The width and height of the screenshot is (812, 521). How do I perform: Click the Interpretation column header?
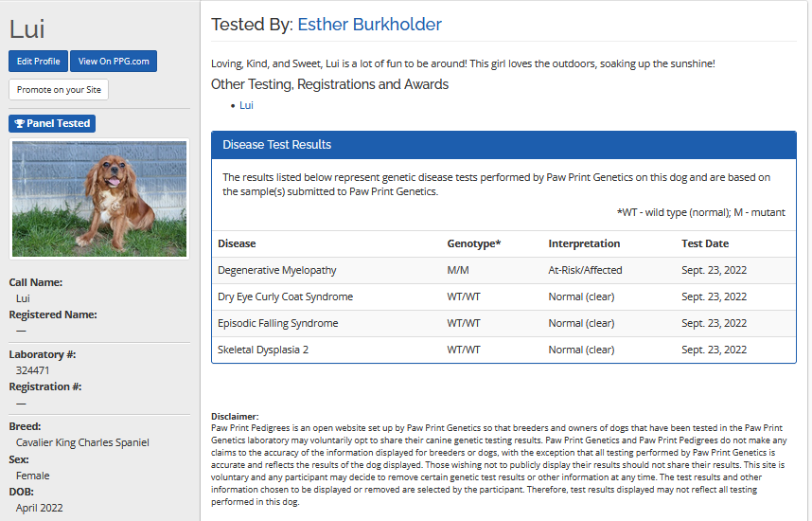point(584,243)
